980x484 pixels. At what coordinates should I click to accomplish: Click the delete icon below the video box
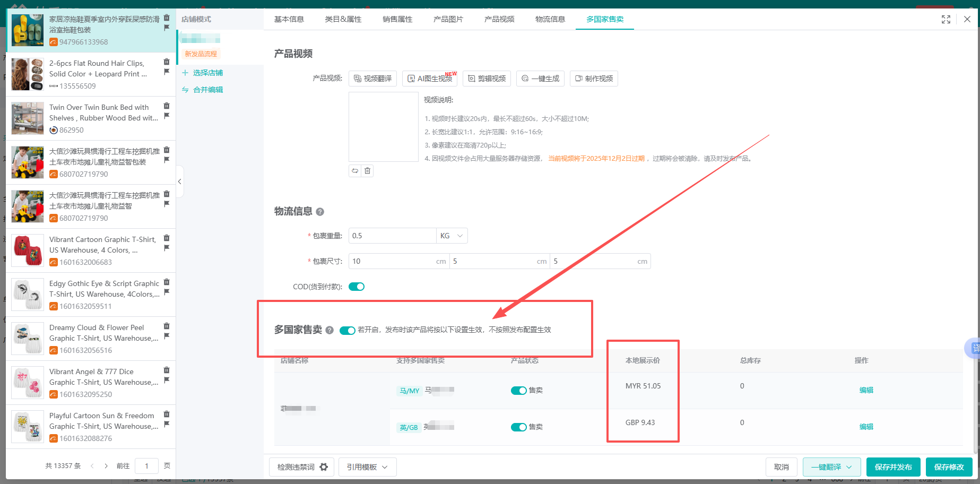(x=368, y=170)
